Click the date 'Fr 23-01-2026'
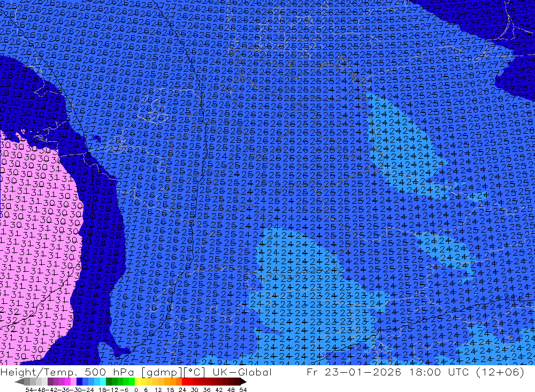The height and width of the screenshot is (392, 535). click(x=354, y=372)
